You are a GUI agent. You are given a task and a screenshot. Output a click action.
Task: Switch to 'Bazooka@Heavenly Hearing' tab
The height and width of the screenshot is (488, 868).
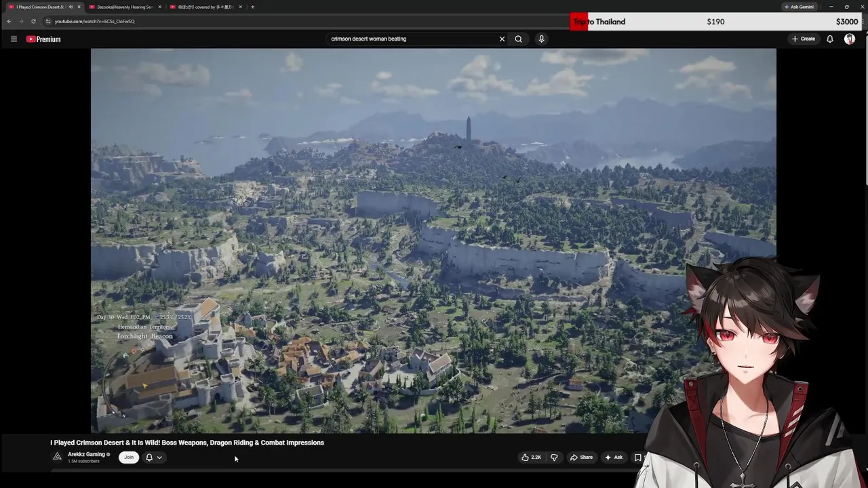pyautogui.click(x=124, y=7)
